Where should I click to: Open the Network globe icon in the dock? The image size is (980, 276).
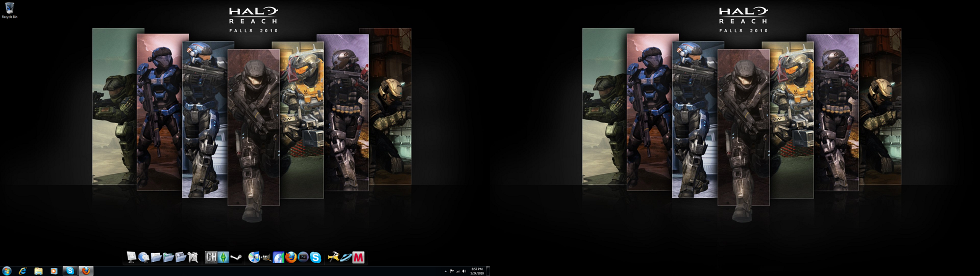click(x=143, y=257)
